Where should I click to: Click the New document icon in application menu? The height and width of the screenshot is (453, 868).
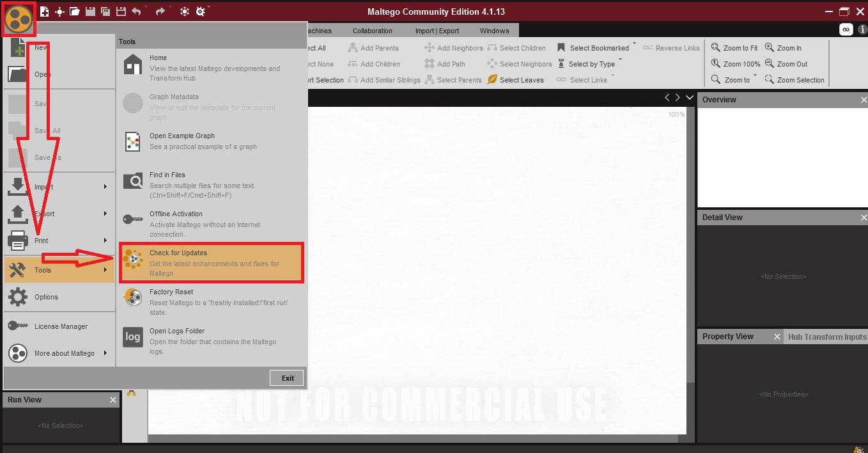[17, 47]
